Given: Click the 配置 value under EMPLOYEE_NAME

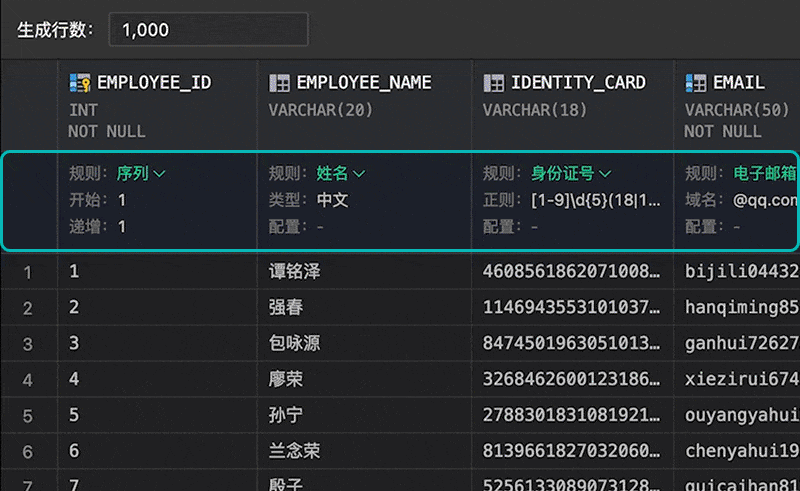Looking at the screenshot, I should point(320,227).
